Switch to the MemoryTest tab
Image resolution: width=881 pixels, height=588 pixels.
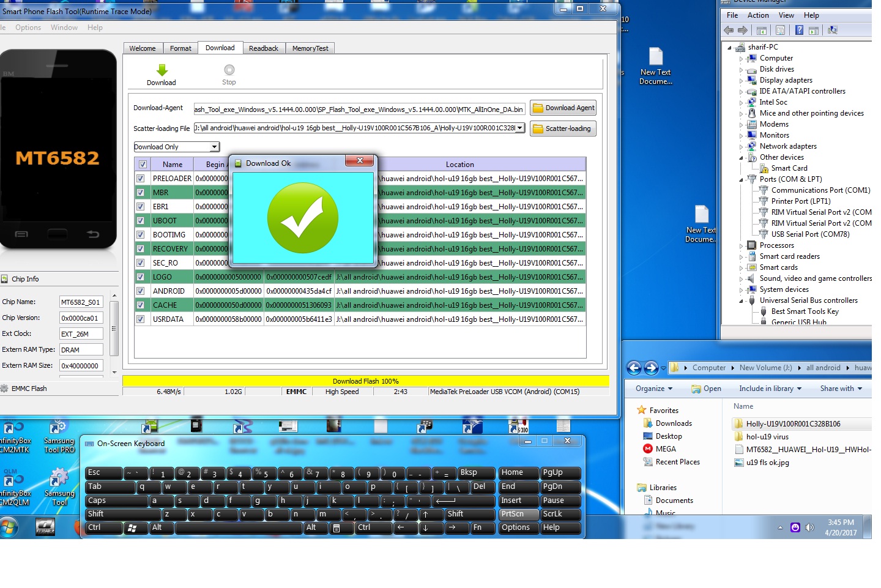click(x=310, y=48)
